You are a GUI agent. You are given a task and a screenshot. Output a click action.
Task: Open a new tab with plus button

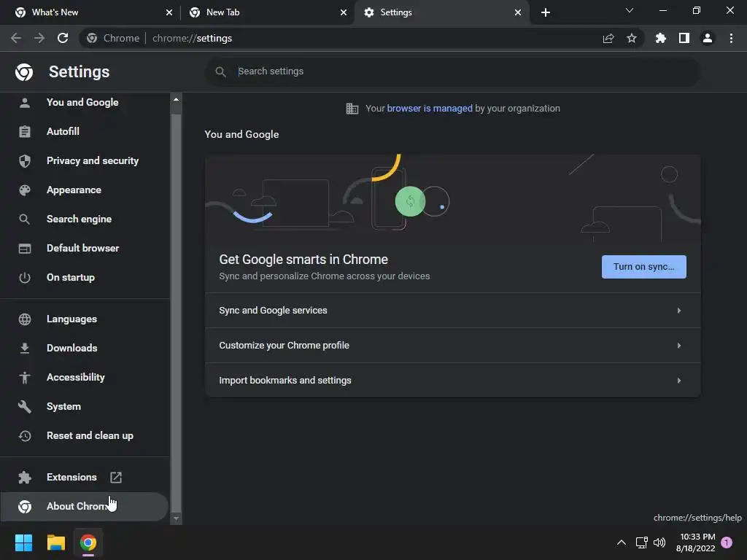coord(546,12)
